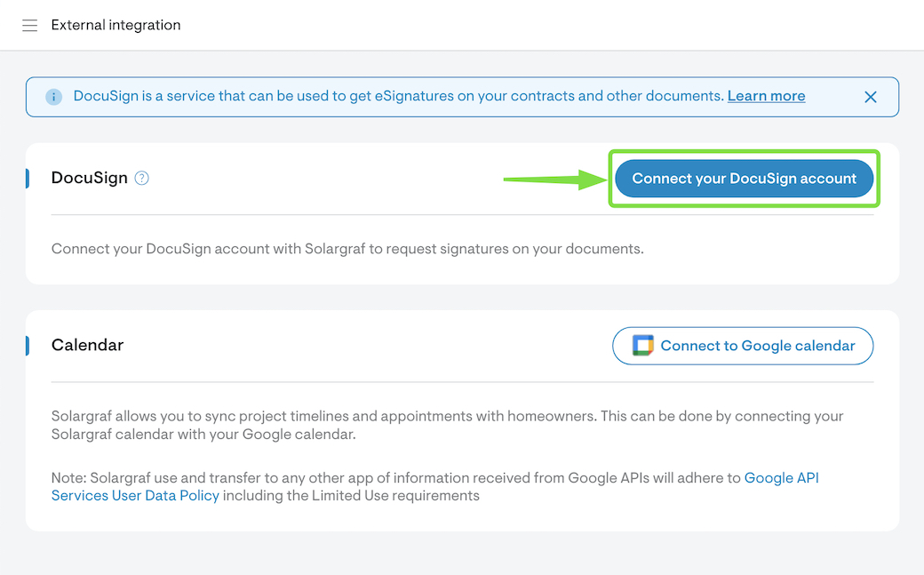Click the blue accent bar beside Calendar
This screenshot has height=575, width=924.
28,345
